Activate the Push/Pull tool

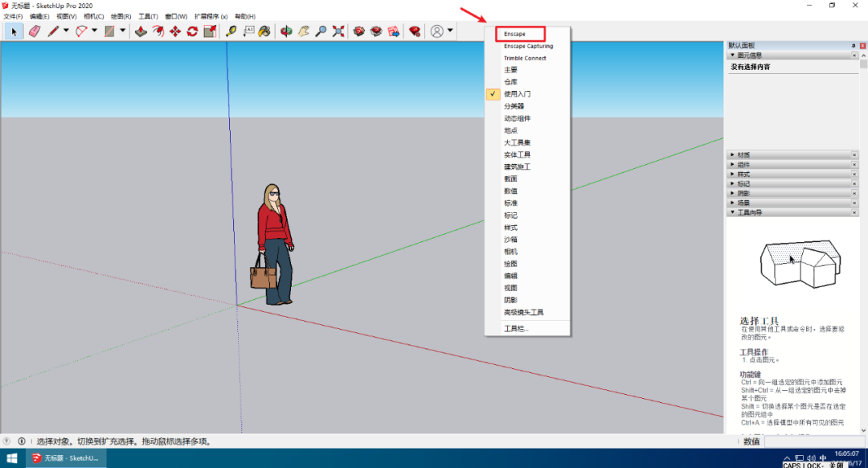(x=141, y=31)
